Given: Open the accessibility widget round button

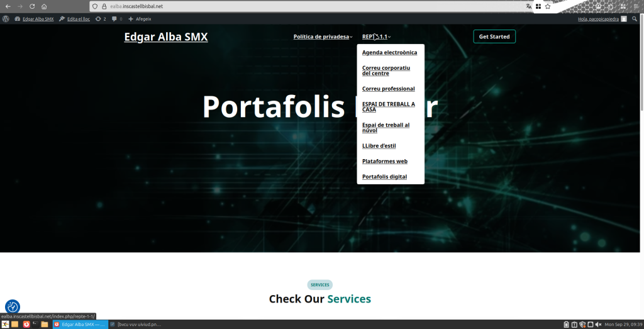Looking at the screenshot, I should tap(13, 307).
